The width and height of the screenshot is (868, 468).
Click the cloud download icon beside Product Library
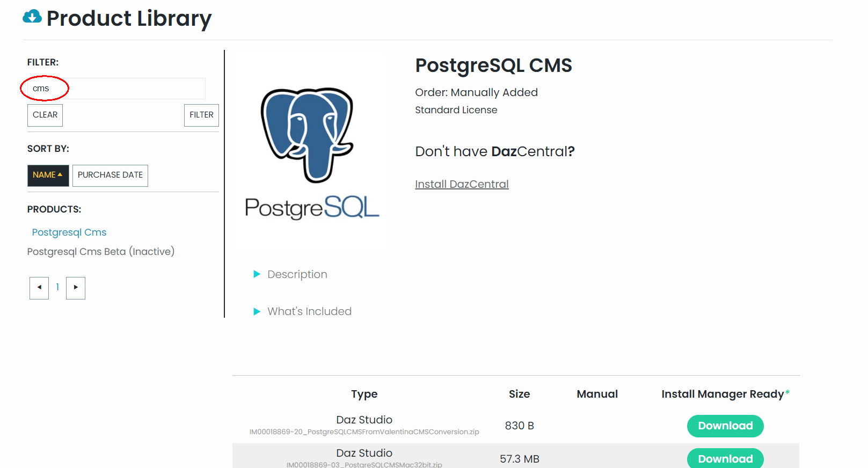32,17
